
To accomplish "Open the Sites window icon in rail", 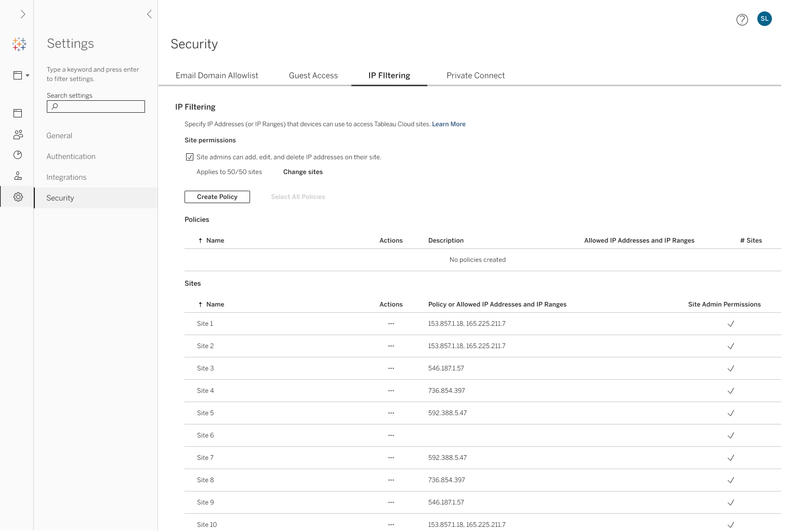I will (18, 113).
